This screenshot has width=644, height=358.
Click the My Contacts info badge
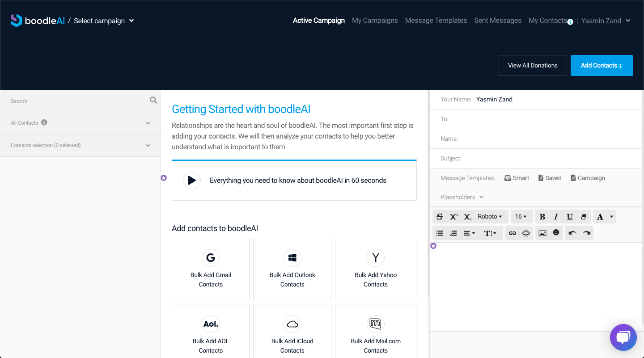[x=570, y=22]
